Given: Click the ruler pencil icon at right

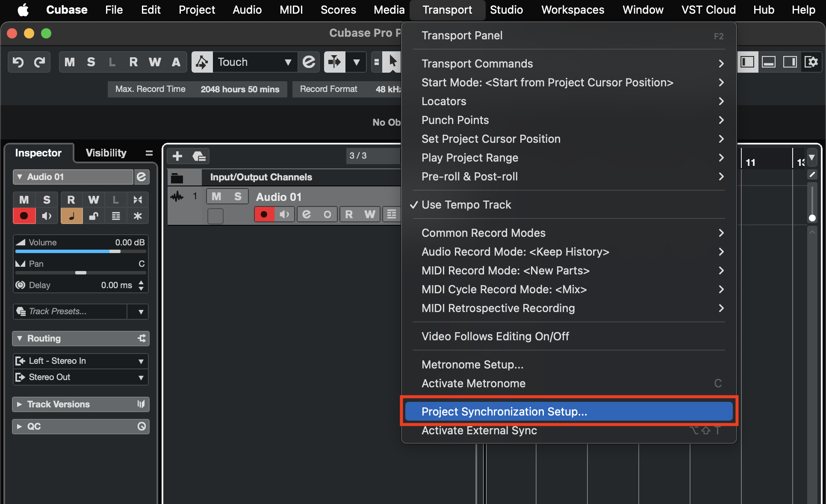Looking at the screenshot, I should pos(812,174).
